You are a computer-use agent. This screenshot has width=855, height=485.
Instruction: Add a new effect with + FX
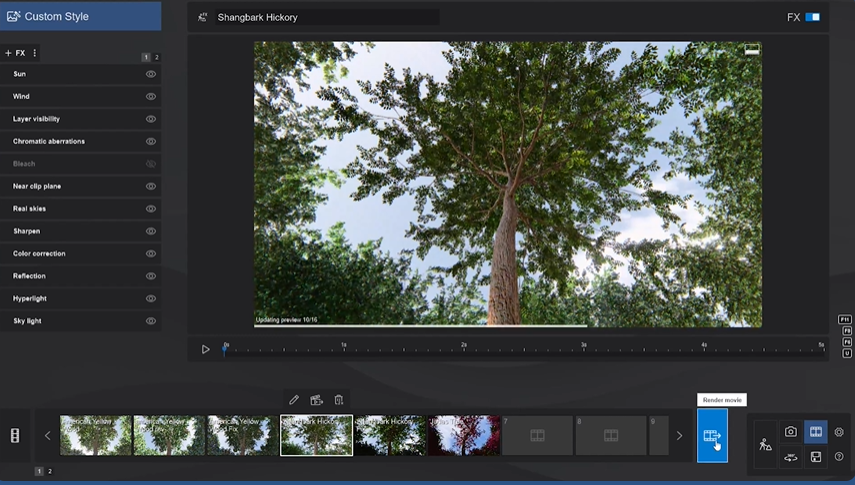click(x=15, y=53)
